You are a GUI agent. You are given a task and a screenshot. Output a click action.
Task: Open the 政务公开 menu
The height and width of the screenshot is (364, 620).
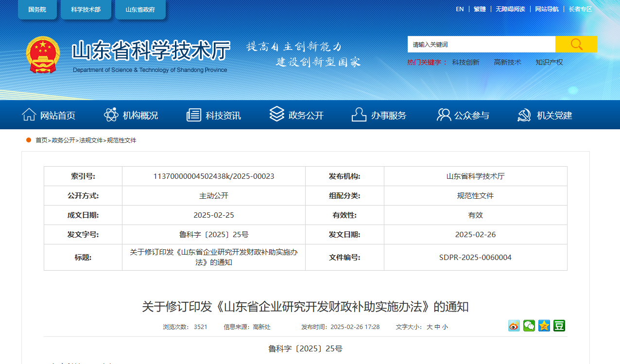tap(296, 115)
